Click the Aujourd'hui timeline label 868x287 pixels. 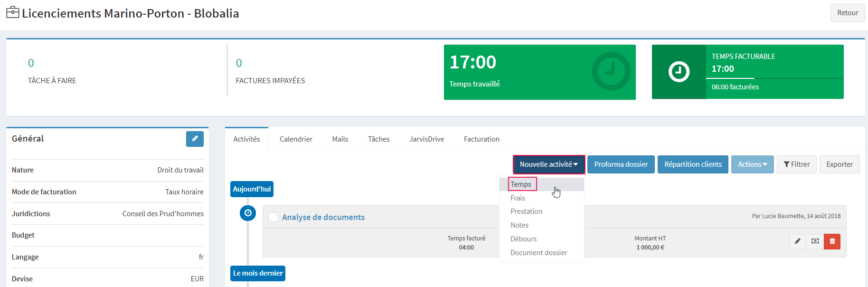pyautogui.click(x=252, y=189)
